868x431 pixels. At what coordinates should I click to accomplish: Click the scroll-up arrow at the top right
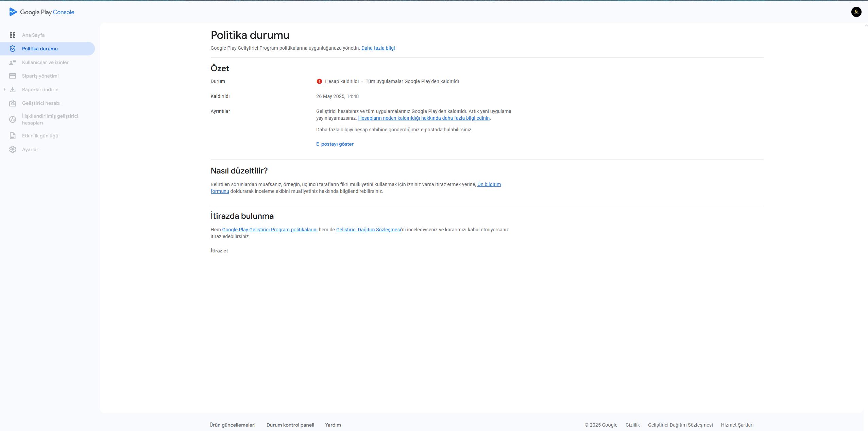pos(866,26)
